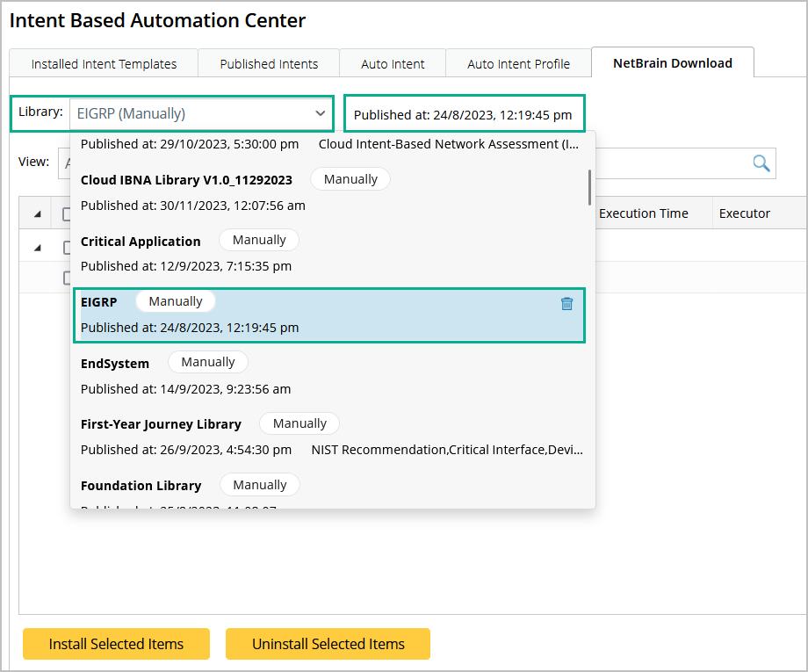Pick the EndSystem library entry
This screenshot has width=808, height=672.
115,363
